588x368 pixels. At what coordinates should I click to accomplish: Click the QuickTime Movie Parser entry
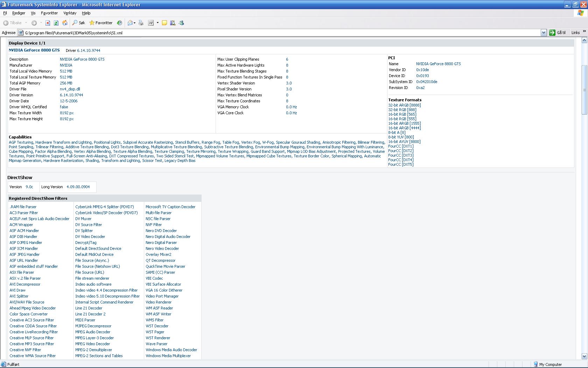pyautogui.click(x=166, y=266)
